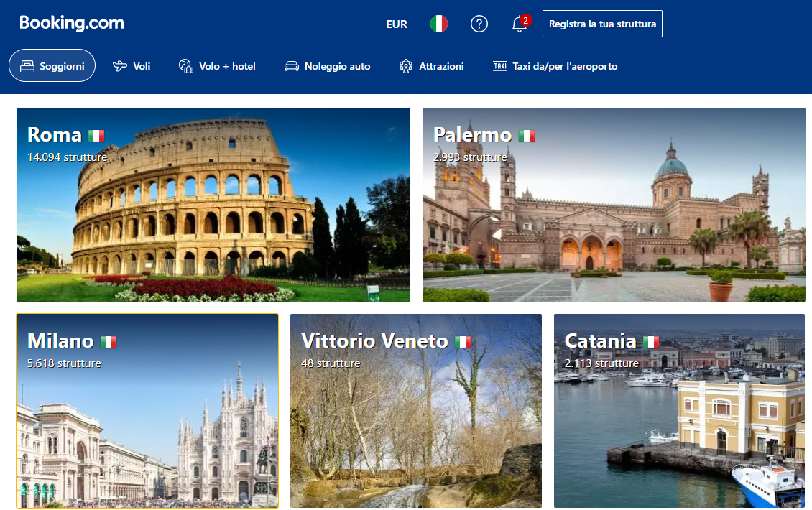Click the Italian flag next to Vittorio Veneto

pos(463,342)
